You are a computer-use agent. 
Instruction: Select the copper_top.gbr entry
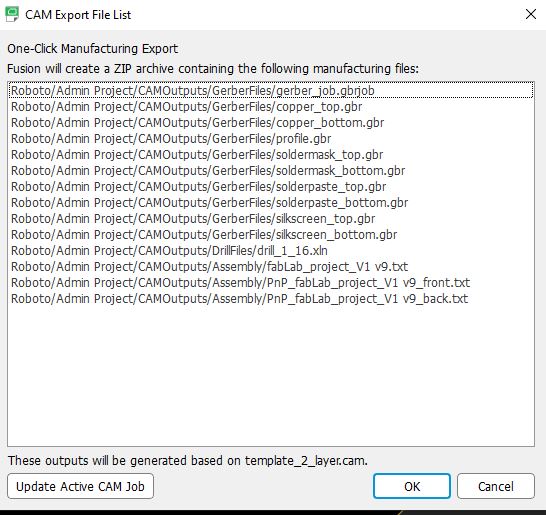[271, 107]
